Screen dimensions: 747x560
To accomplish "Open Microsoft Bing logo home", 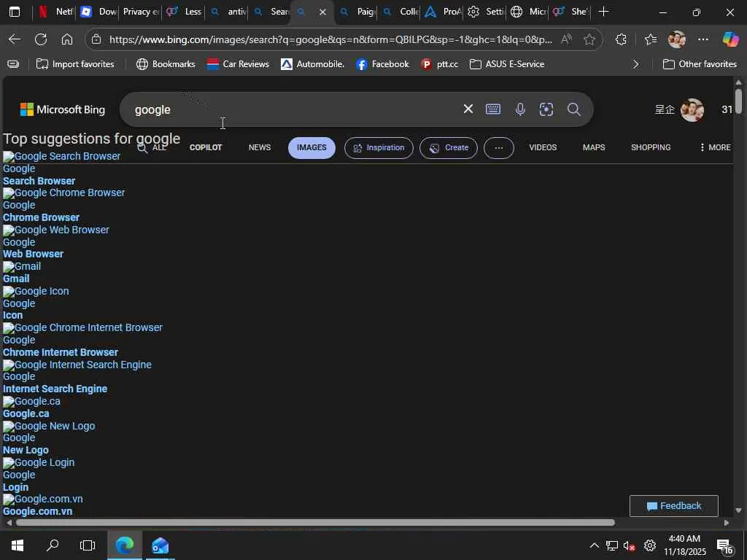I will point(63,109).
